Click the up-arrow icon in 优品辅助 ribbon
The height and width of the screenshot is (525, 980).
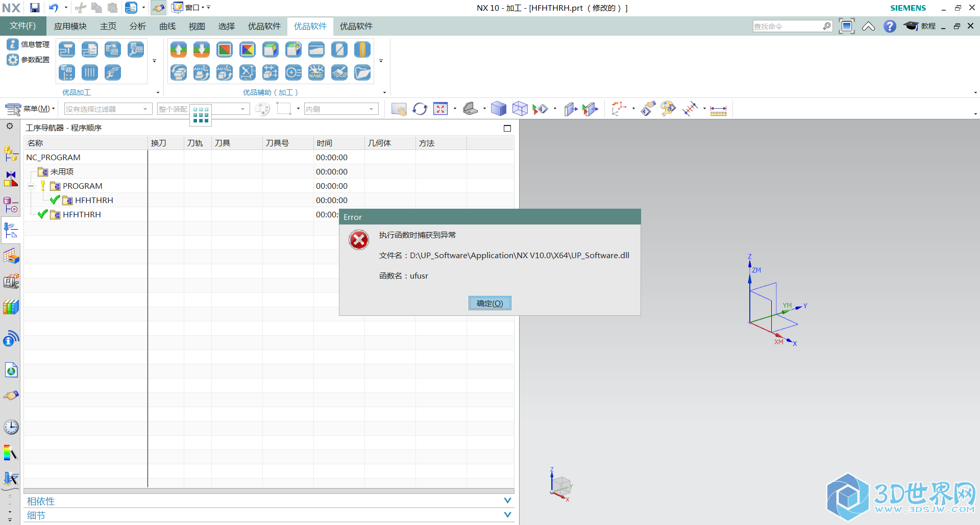(179, 49)
